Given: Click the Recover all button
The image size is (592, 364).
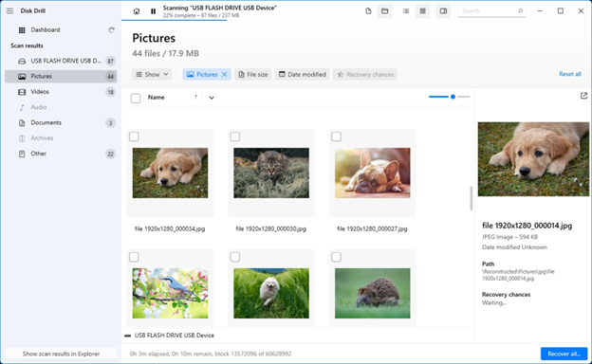Looking at the screenshot, I should [564, 354].
